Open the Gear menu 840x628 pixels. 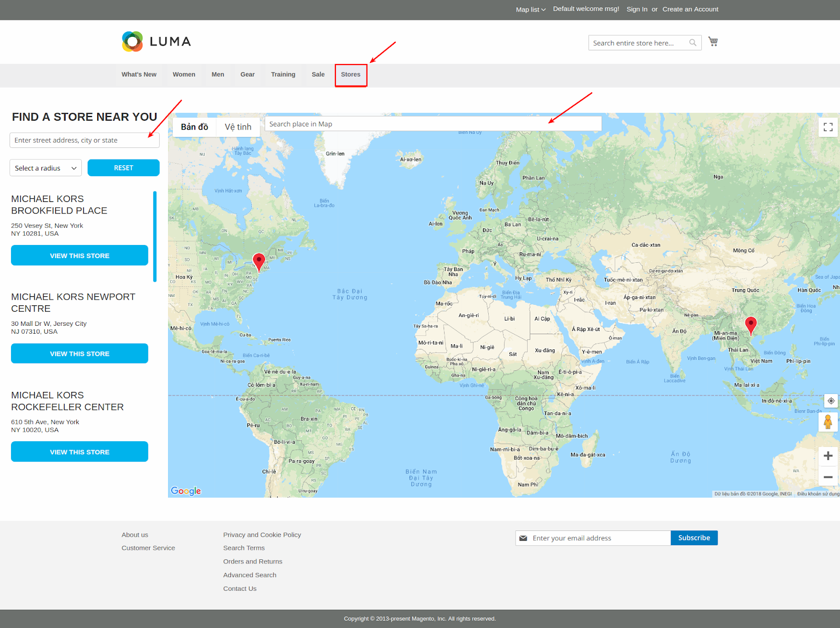pos(248,74)
